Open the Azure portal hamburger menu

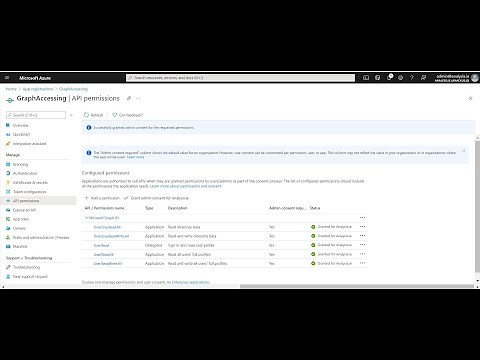[x=7, y=78]
